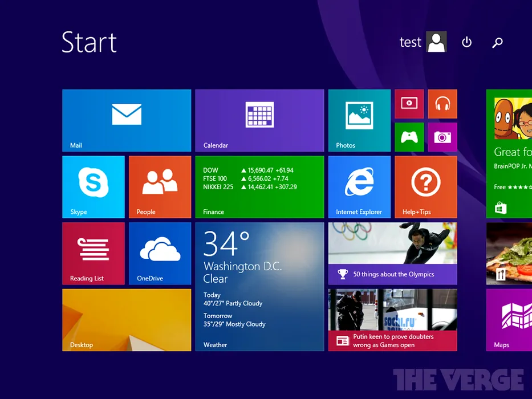
Task: Open the Calendar app tile
Action: [x=259, y=120]
